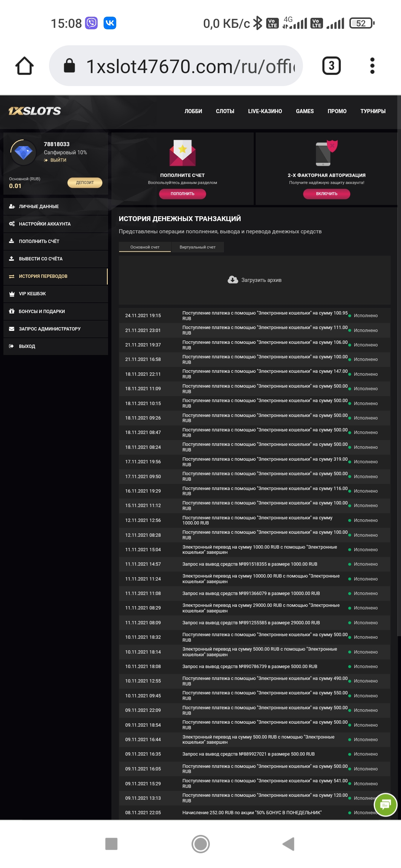Open ЛОББИ in the top navigation

coord(193,111)
